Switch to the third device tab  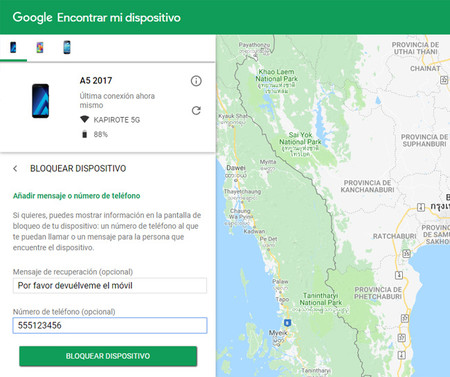pos(67,48)
